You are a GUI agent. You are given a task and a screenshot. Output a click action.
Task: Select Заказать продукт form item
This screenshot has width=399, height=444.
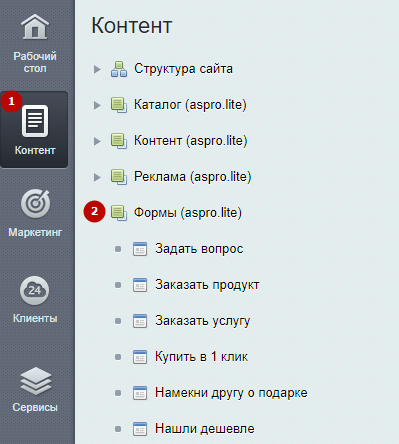coord(207,285)
